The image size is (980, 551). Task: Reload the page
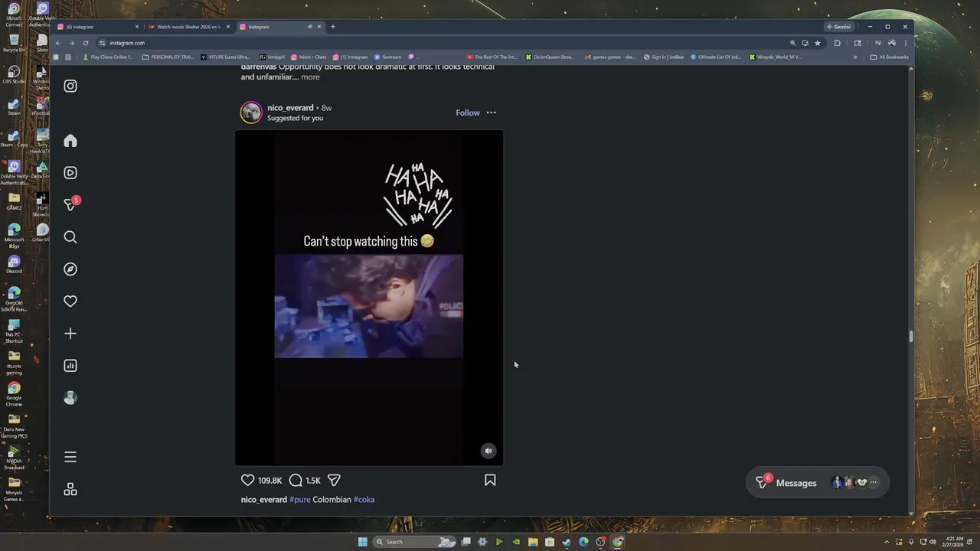(x=85, y=43)
